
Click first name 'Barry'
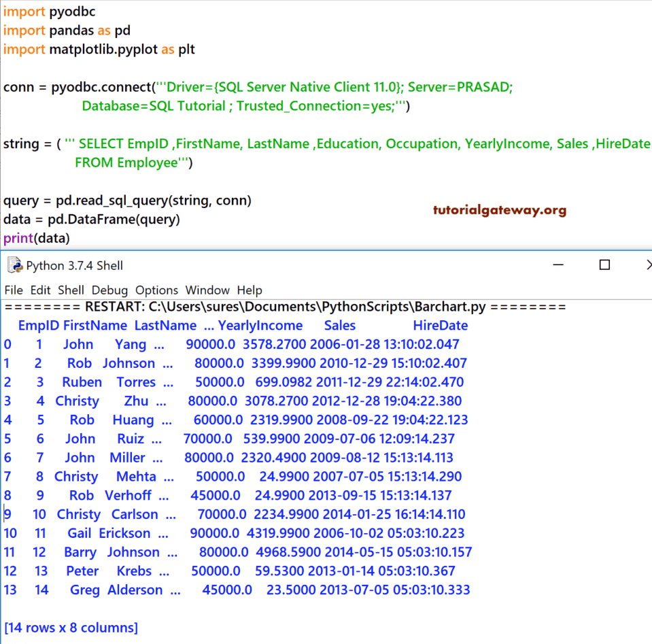[x=80, y=552]
